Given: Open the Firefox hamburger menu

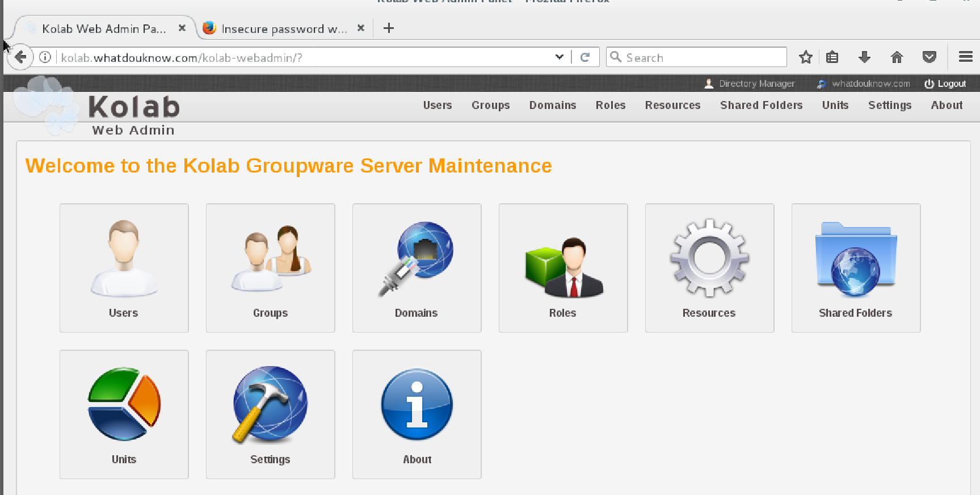Looking at the screenshot, I should point(965,57).
